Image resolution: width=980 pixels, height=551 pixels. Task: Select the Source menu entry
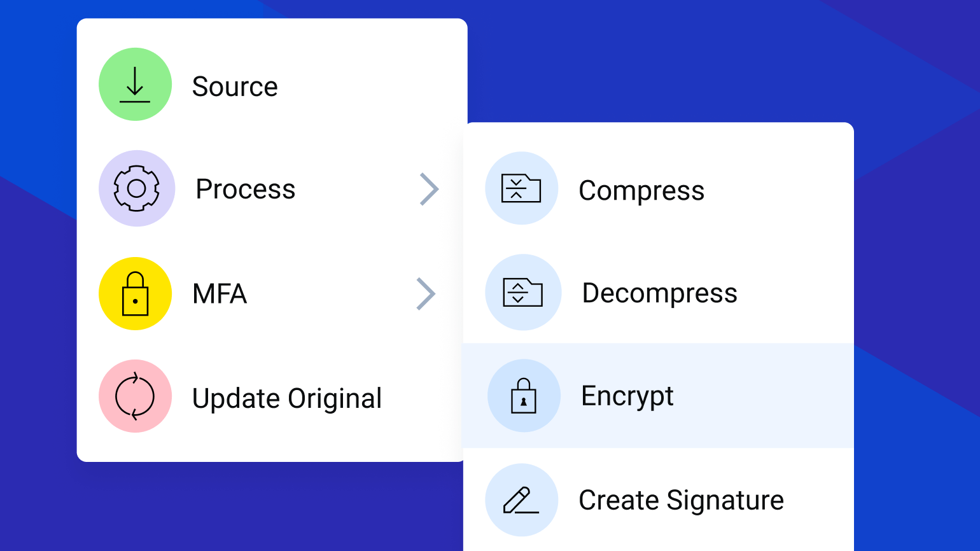[235, 85]
